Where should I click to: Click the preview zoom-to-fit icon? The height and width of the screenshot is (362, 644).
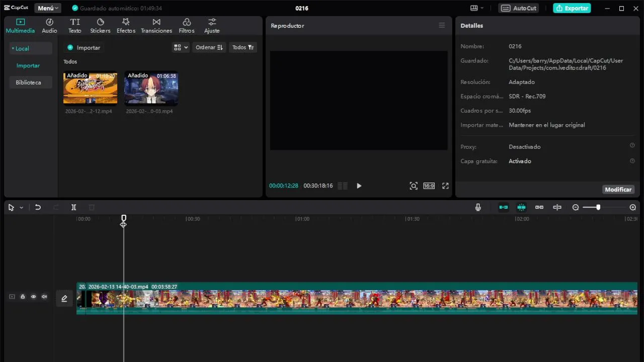pyautogui.click(x=414, y=186)
